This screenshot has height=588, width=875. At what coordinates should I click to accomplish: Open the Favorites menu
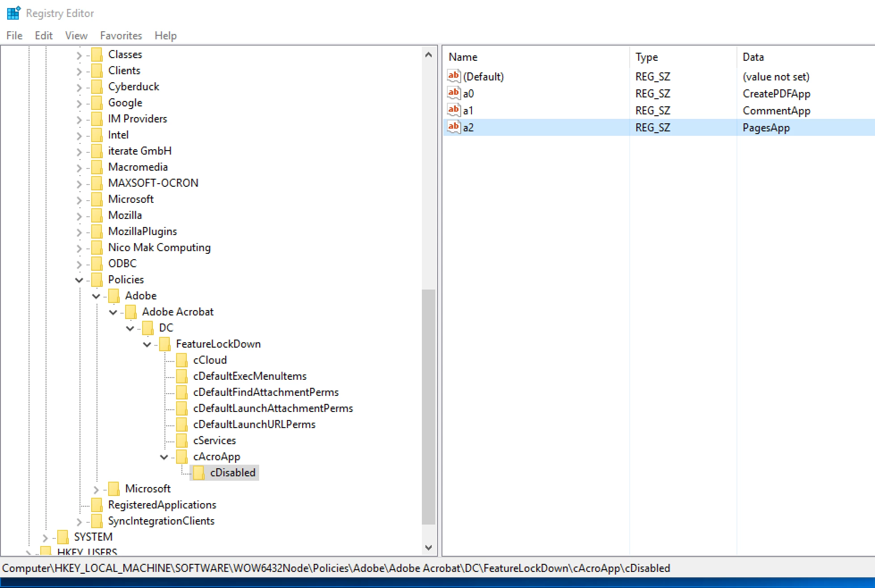121,36
